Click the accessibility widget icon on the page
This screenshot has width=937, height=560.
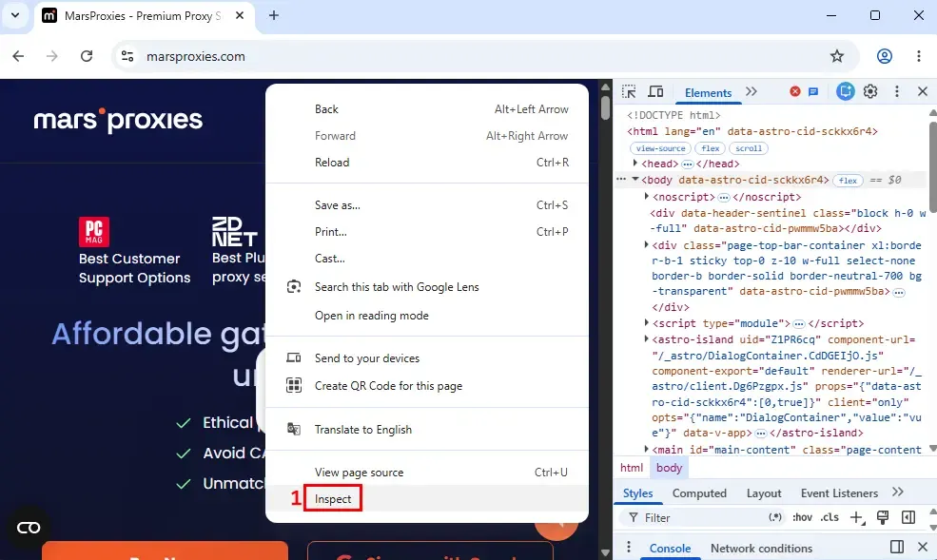tap(29, 527)
